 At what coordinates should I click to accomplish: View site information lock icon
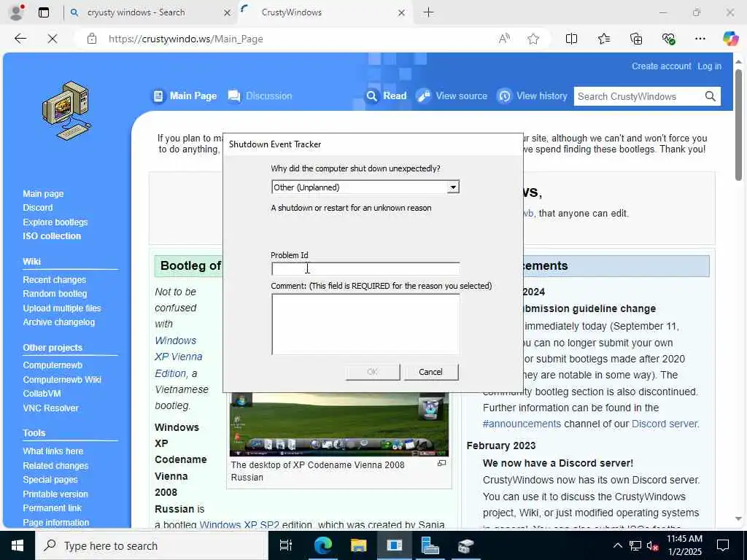pyautogui.click(x=92, y=39)
